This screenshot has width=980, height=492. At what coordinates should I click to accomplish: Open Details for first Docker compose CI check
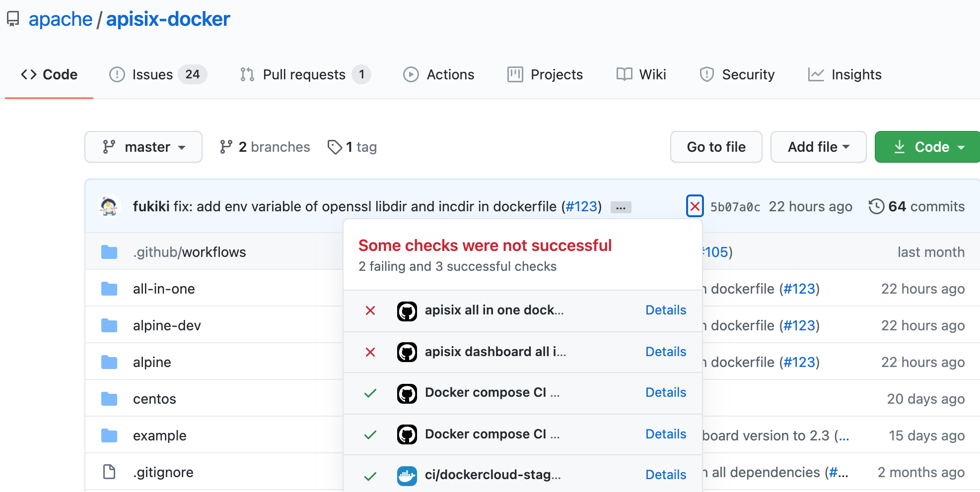pyautogui.click(x=666, y=392)
